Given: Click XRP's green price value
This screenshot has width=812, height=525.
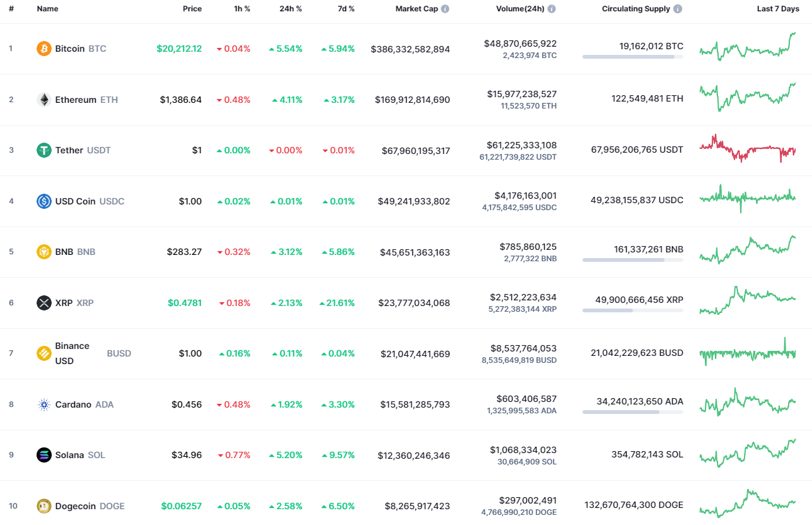Looking at the screenshot, I should 185,303.
